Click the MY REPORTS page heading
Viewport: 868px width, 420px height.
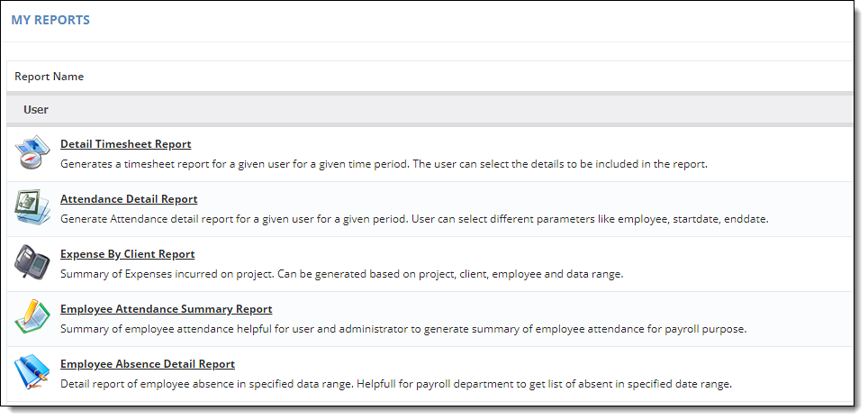tap(50, 20)
